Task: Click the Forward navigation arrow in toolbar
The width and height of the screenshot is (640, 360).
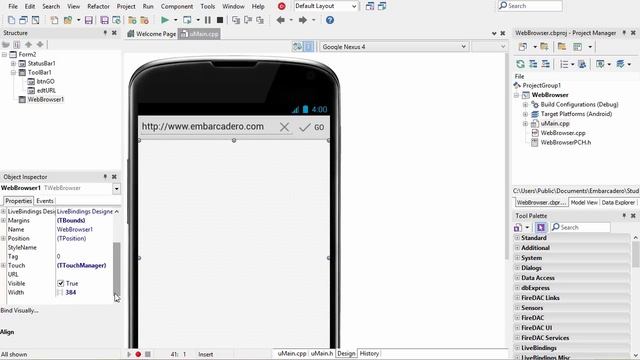Action: point(302,20)
